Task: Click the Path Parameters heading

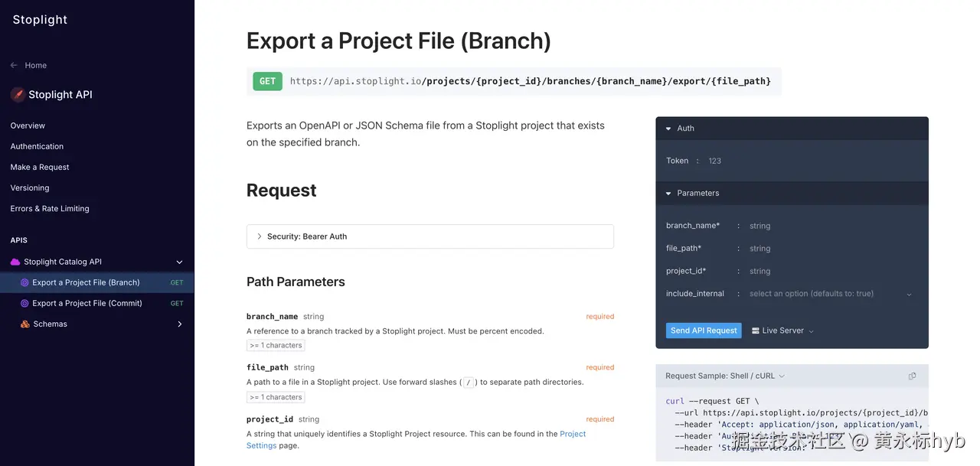Action: pyautogui.click(x=296, y=282)
